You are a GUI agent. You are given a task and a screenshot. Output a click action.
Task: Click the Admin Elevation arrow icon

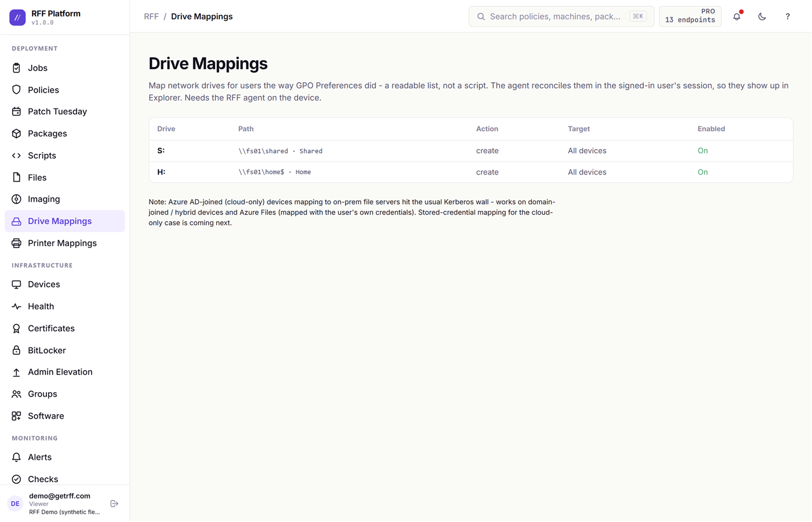(16, 372)
